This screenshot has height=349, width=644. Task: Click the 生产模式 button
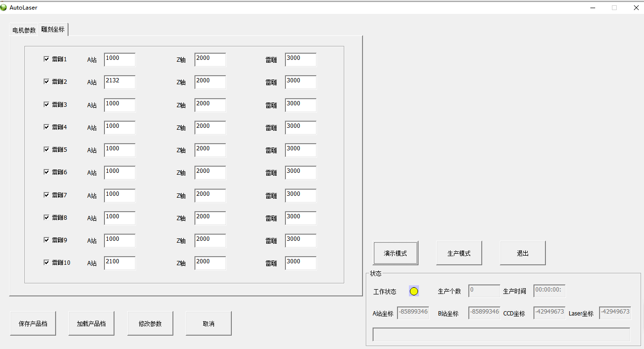click(x=459, y=253)
